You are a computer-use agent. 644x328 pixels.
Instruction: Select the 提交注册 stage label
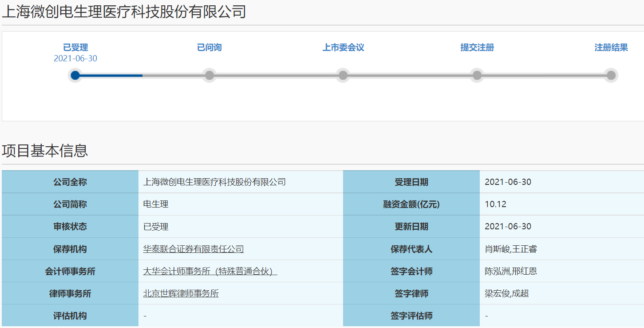[477, 48]
